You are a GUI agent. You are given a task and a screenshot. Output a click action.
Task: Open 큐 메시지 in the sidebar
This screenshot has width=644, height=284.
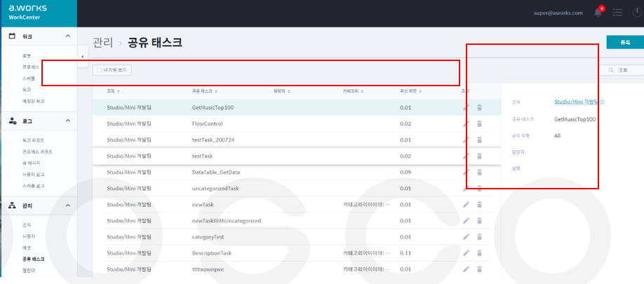coord(31,163)
